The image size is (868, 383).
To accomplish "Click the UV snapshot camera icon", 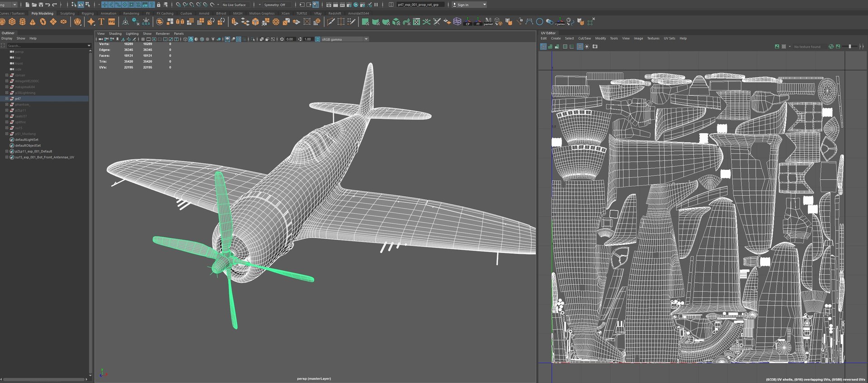I will (x=595, y=47).
